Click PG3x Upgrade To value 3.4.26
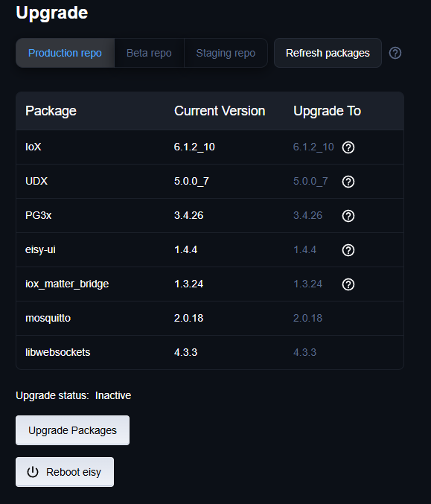Screen dimensions: 431x504 [x=307, y=215]
